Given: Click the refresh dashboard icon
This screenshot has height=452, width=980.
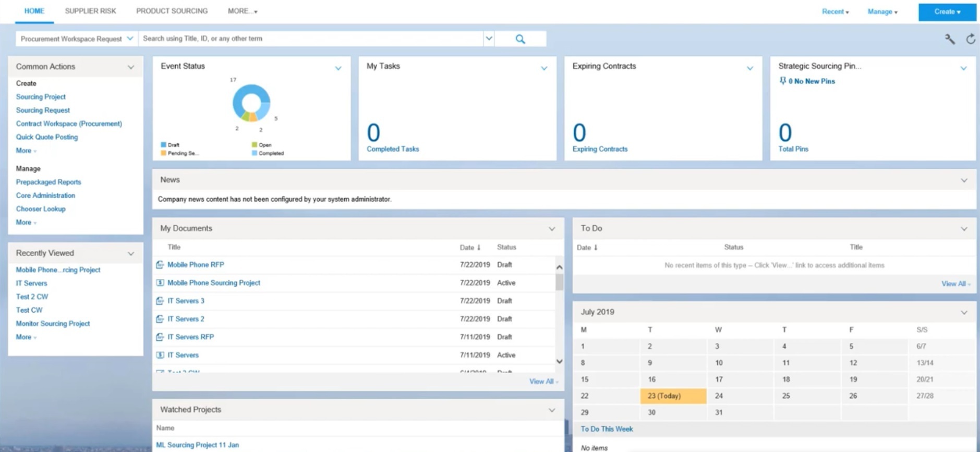Looking at the screenshot, I should coord(970,39).
